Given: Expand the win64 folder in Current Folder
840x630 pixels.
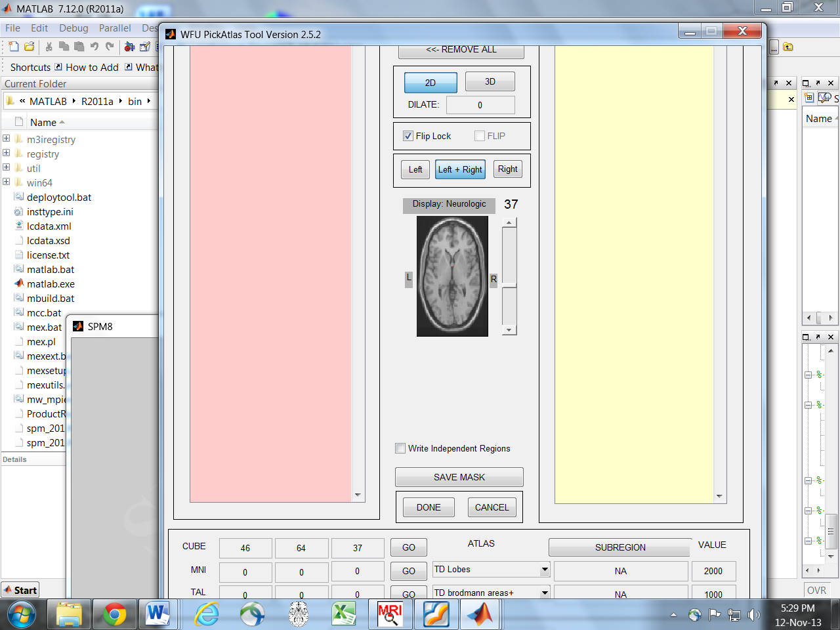Looking at the screenshot, I should click(x=7, y=182).
